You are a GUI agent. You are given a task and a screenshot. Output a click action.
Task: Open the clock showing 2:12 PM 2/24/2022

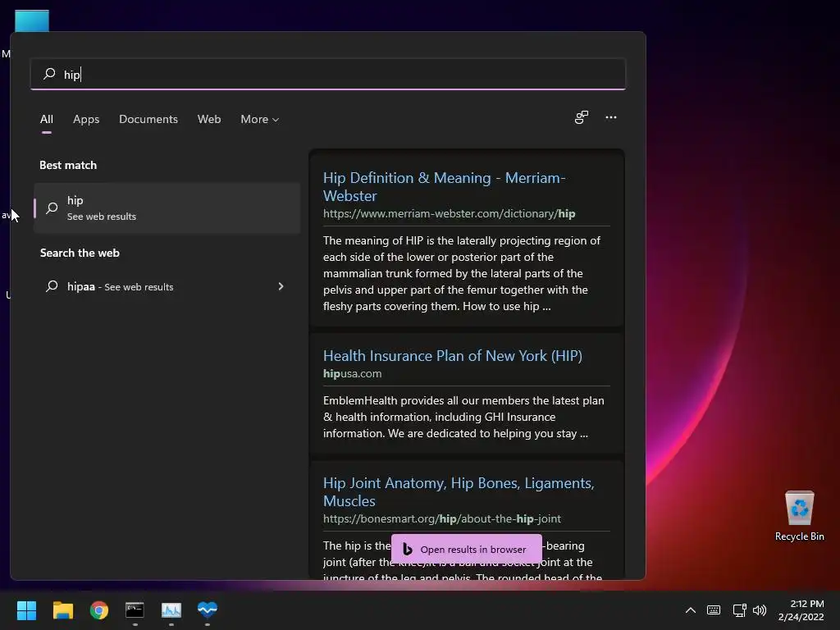point(801,610)
